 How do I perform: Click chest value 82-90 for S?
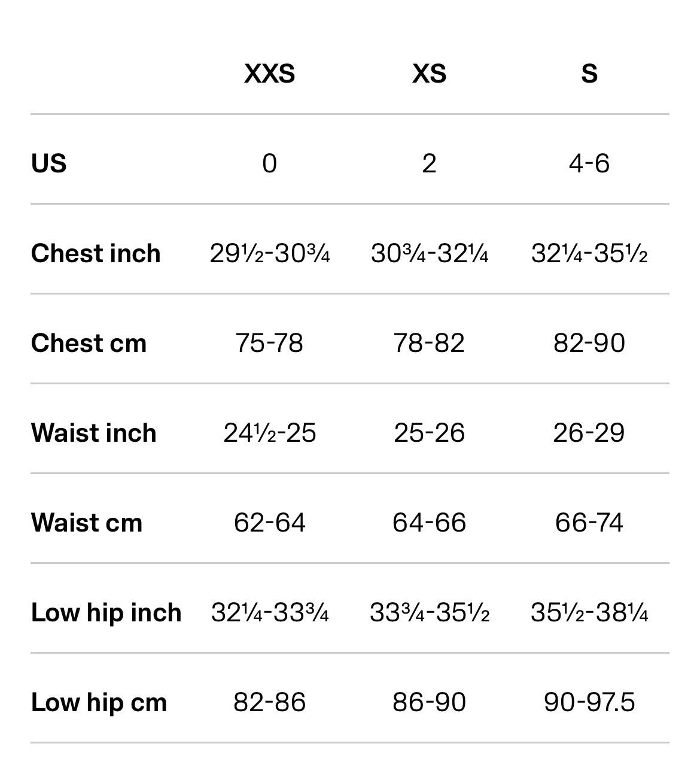(589, 343)
